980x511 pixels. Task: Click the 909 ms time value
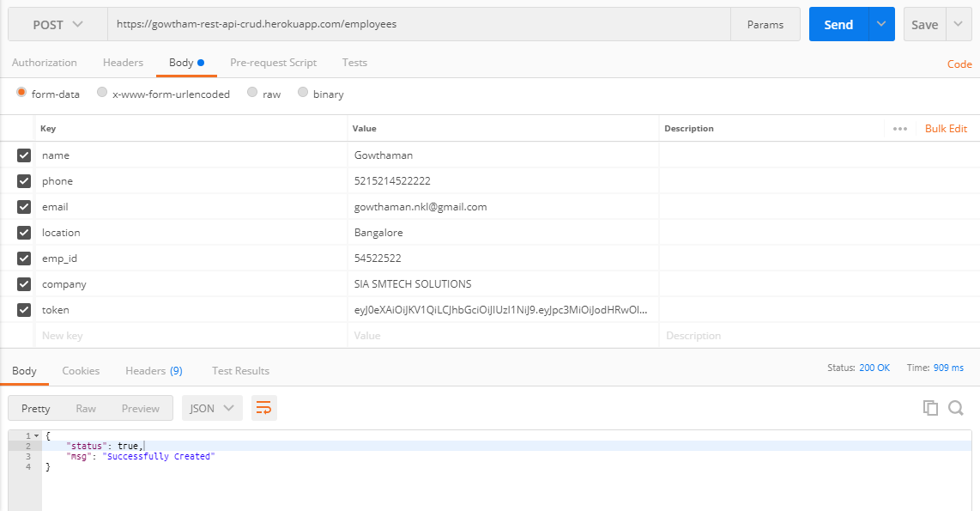click(x=948, y=368)
